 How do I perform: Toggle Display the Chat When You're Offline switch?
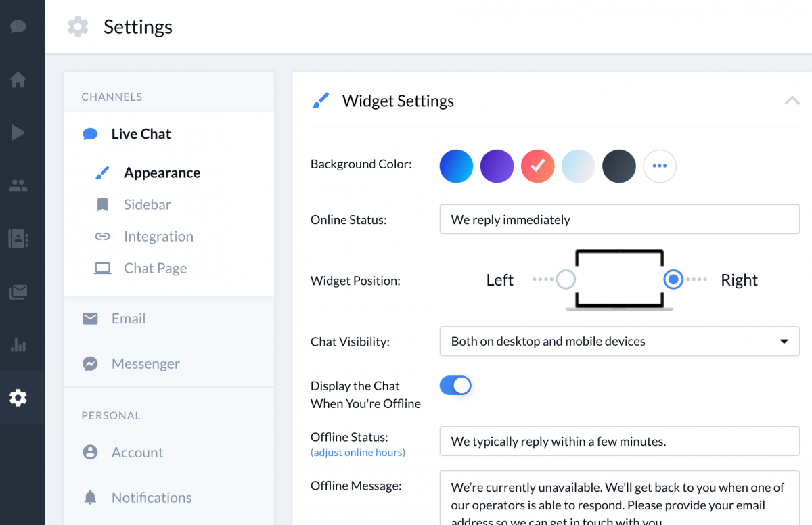455,386
